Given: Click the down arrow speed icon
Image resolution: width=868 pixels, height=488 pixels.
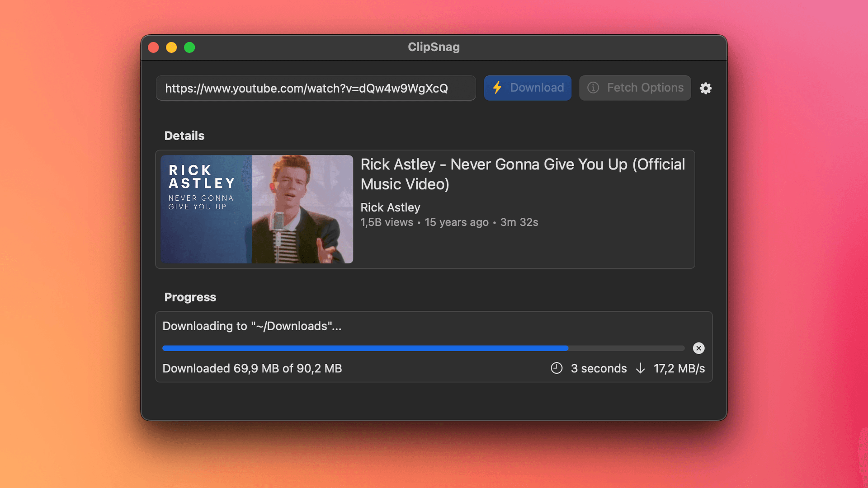Looking at the screenshot, I should pyautogui.click(x=640, y=368).
